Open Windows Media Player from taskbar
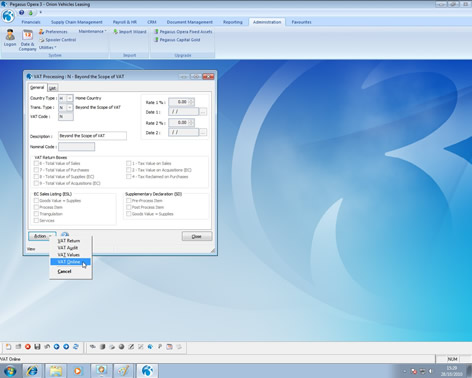The height and width of the screenshot is (378, 472). 78,371
